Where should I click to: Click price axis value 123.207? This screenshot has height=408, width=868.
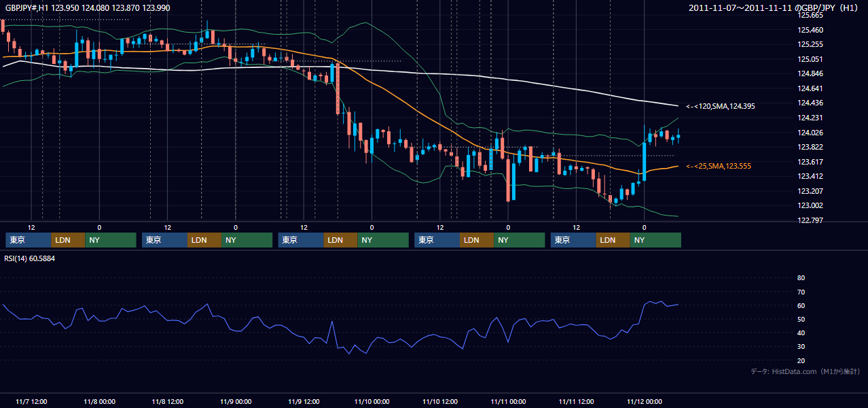[x=810, y=191]
